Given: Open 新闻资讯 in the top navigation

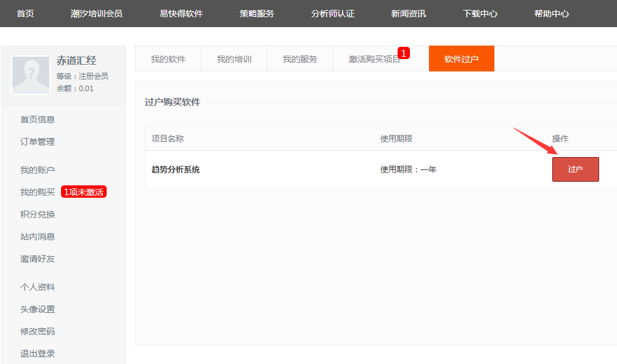Looking at the screenshot, I should [x=409, y=14].
